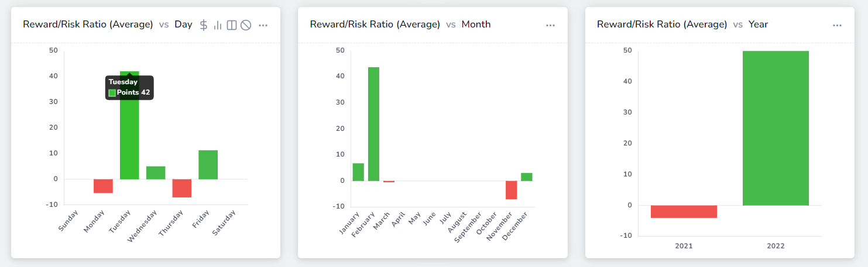Click Reward/Risk Ratio title in Year chart

(661, 25)
